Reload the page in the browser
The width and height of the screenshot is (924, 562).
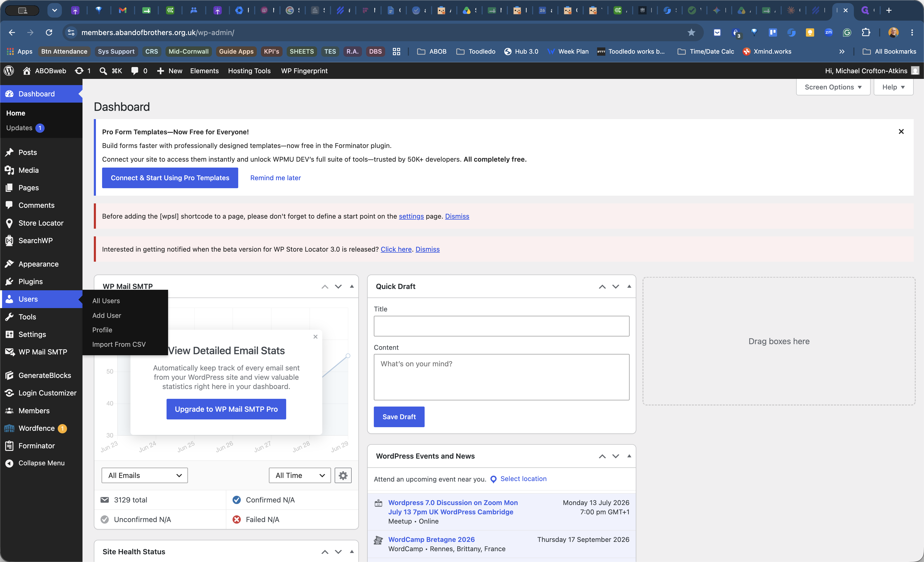pyautogui.click(x=49, y=33)
